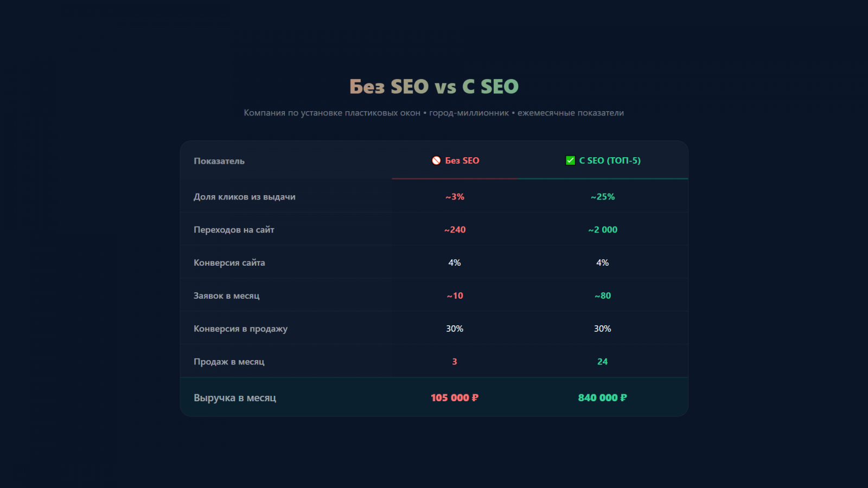Click the "Доля кликов из выдачи" row label

(245, 197)
